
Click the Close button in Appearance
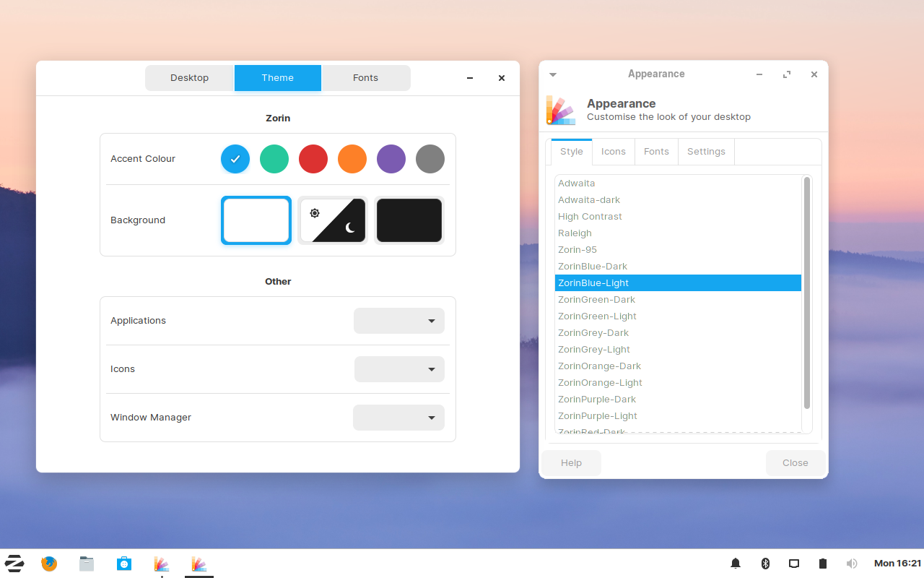[796, 463]
